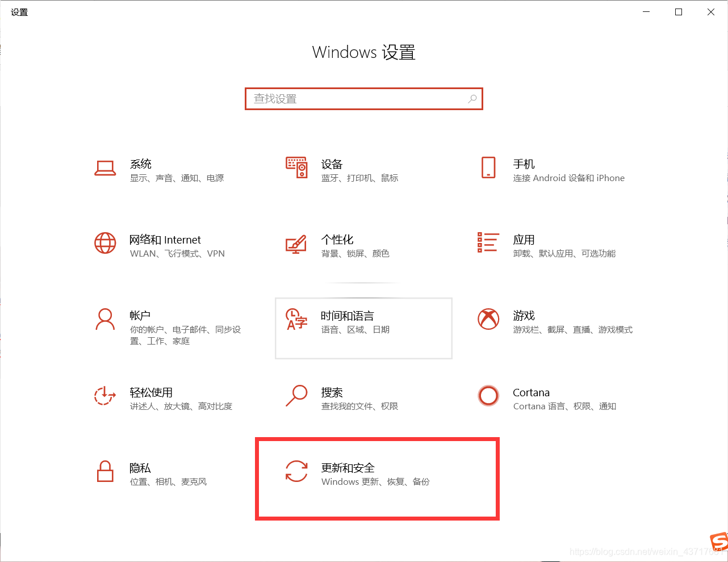The width and height of the screenshot is (728, 562).
Task: Open the Cortana circle icon
Action: (488, 396)
